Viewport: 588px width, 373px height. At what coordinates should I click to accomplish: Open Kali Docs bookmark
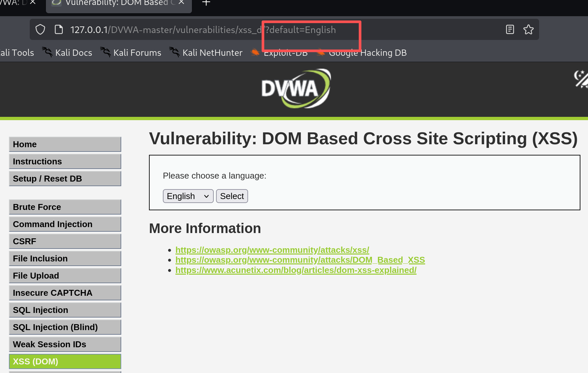tap(67, 52)
